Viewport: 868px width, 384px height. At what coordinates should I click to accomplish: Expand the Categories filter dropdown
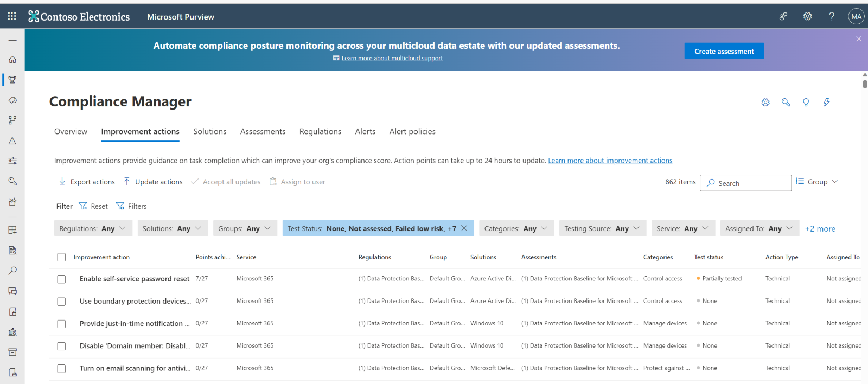coord(516,228)
